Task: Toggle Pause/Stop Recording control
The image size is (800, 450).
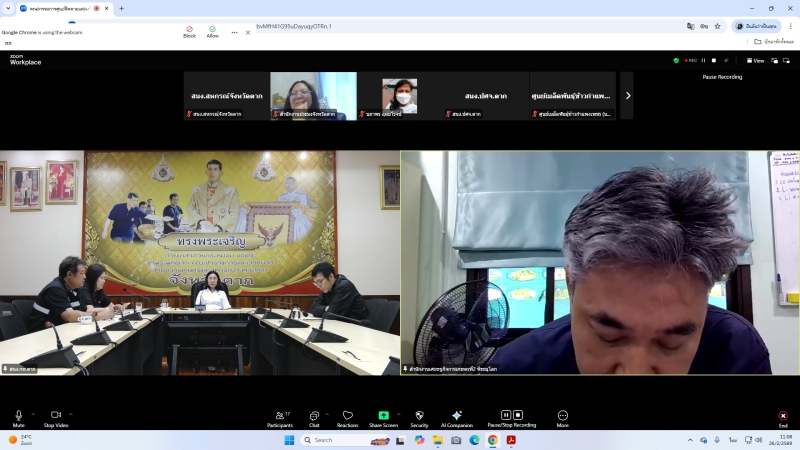Action: tap(511, 416)
